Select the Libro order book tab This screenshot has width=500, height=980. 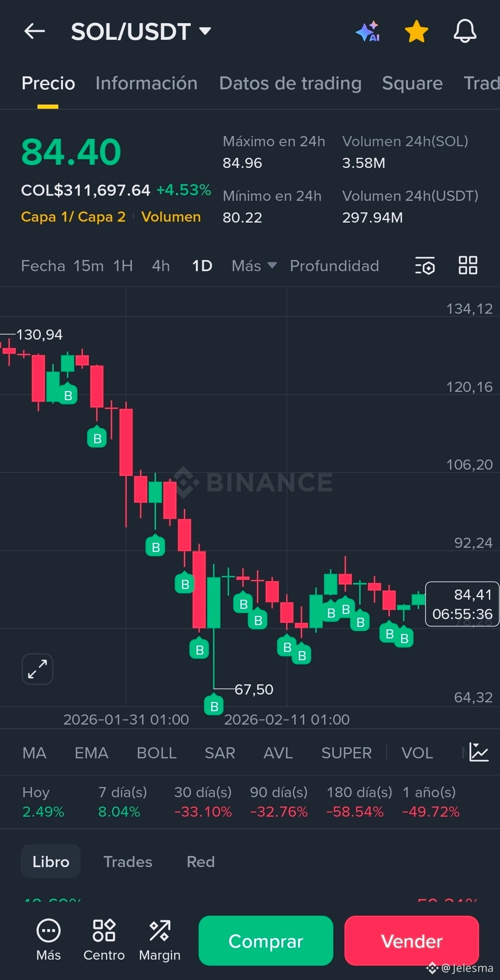[51, 862]
